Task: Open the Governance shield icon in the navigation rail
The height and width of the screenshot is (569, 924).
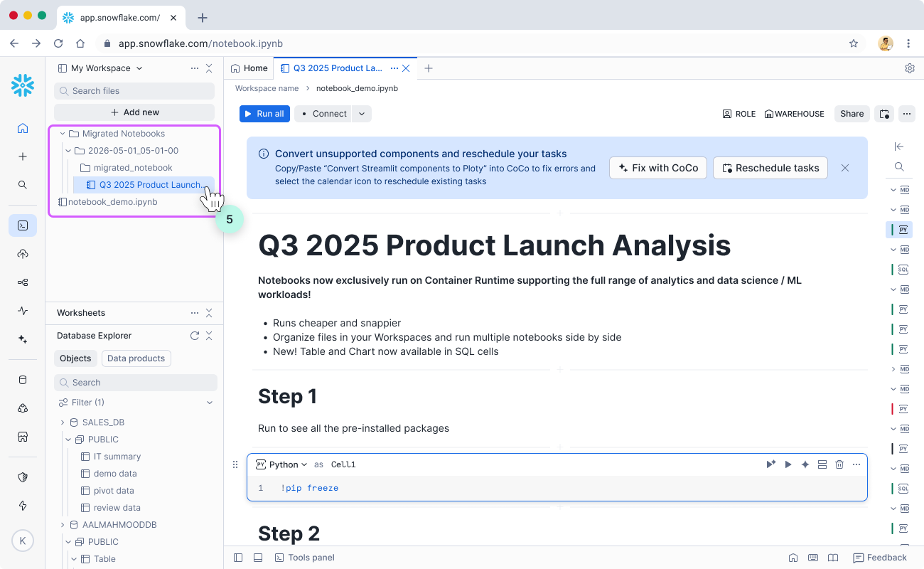Action: tap(23, 477)
